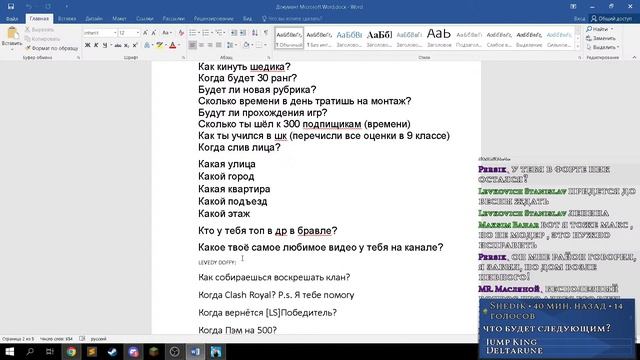This screenshot has width=640, height=360.
Task: Collapse the ribbon with chevron arrow
Action: click(634, 58)
